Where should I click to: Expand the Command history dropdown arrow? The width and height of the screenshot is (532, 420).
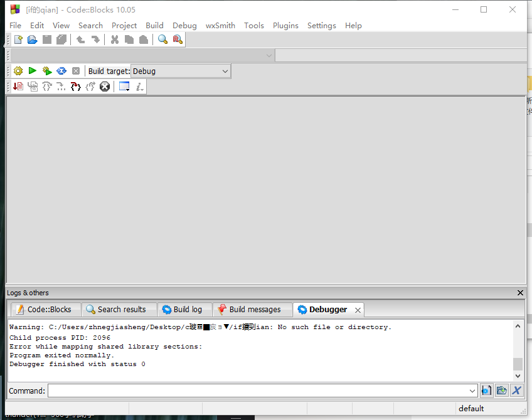click(472, 391)
